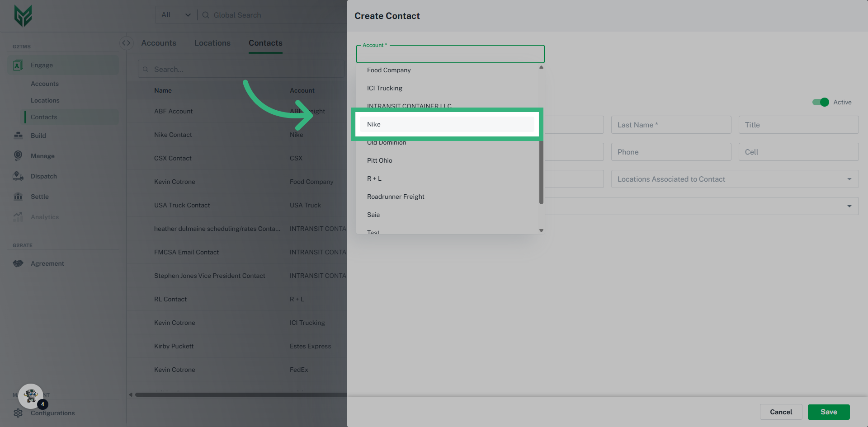Switch to the Accounts tab
The width and height of the screenshot is (868, 427).
pyautogui.click(x=159, y=42)
